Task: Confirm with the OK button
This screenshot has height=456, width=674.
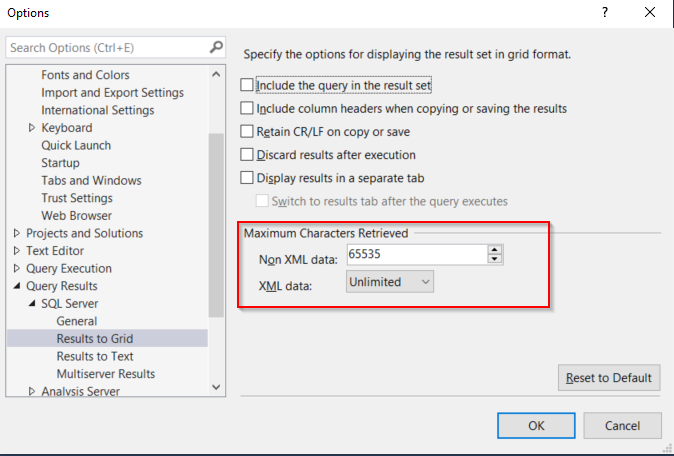Action: pos(536,425)
